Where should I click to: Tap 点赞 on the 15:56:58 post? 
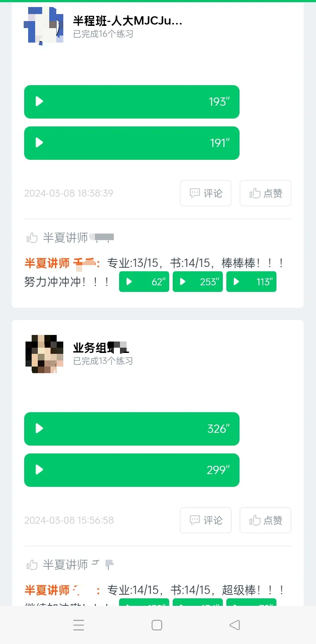[265, 520]
